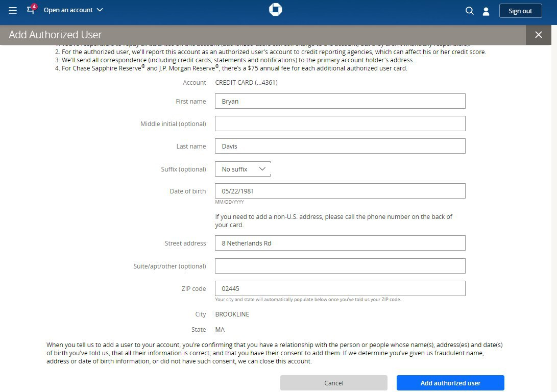Expand the Open an account menu
Screen dimensions: 557x392
(x=73, y=10)
